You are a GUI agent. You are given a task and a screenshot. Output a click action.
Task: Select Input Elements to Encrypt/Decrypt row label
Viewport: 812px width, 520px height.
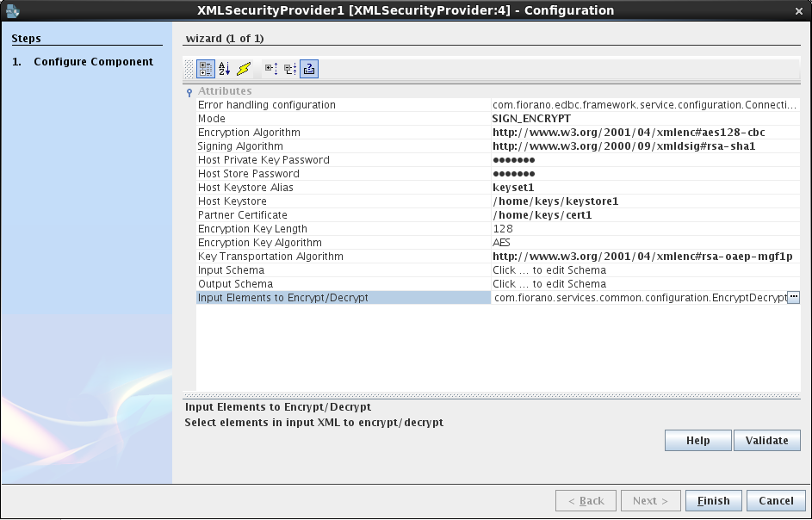coord(282,297)
